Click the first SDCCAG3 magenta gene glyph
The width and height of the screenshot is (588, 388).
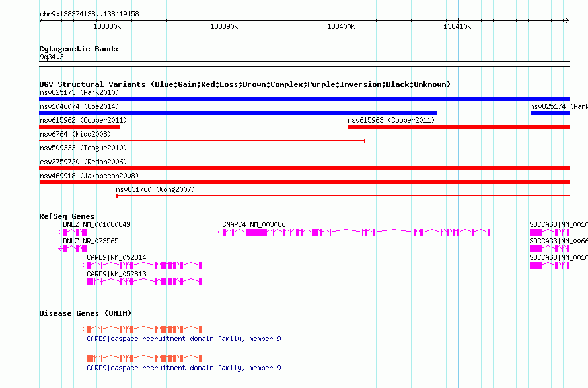[550, 232]
